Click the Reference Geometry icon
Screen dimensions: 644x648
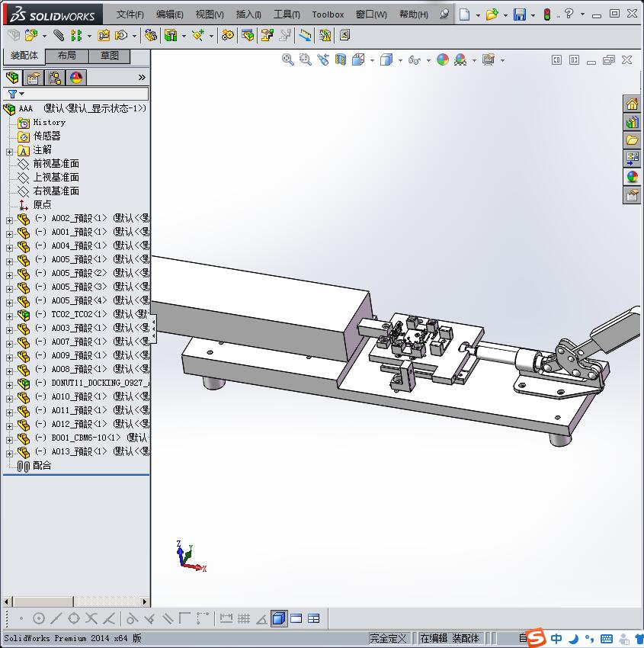click(198, 36)
